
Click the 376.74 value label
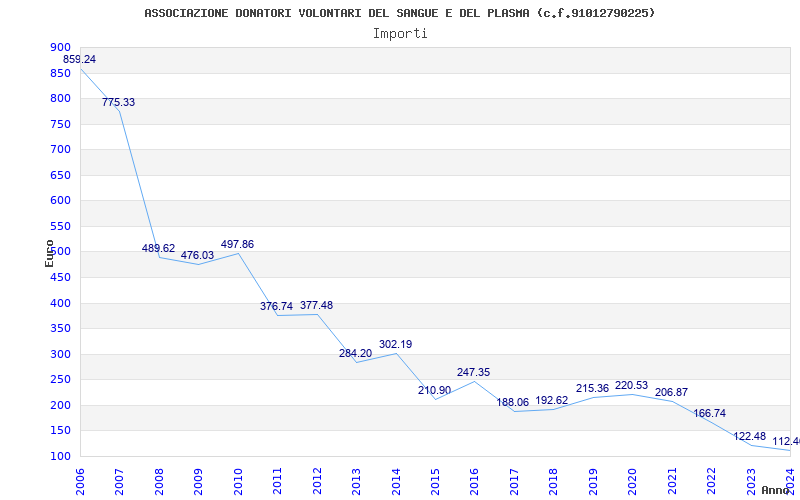tap(277, 306)
